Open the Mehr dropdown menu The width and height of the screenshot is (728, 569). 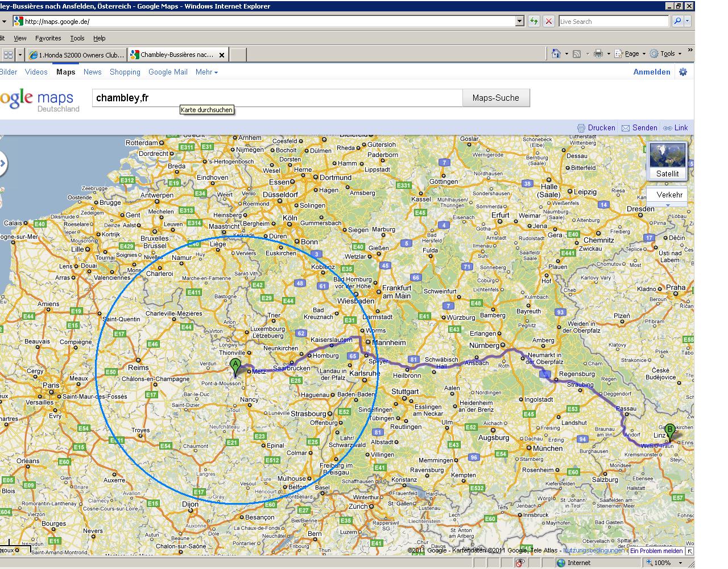206,72
